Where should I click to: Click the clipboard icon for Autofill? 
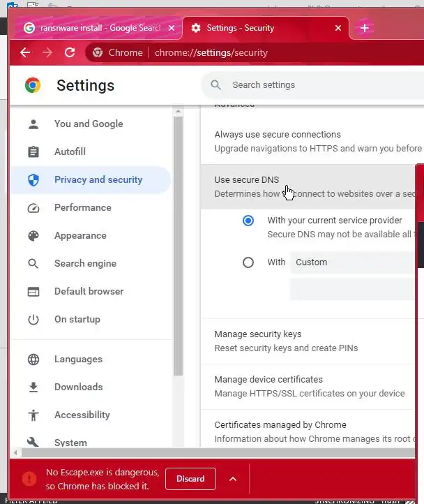point(33,151)
